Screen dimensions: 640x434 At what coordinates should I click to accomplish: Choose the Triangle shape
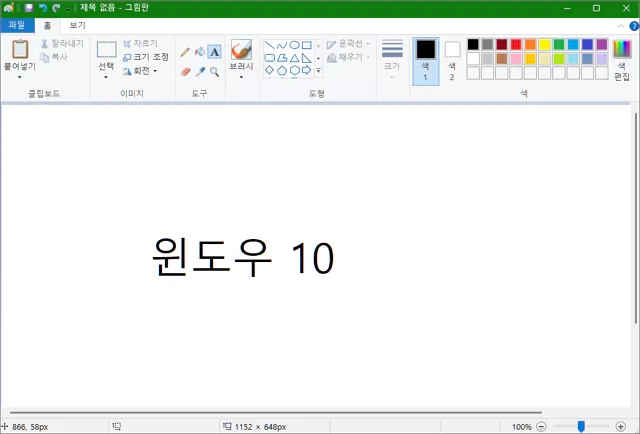point(294,58)
